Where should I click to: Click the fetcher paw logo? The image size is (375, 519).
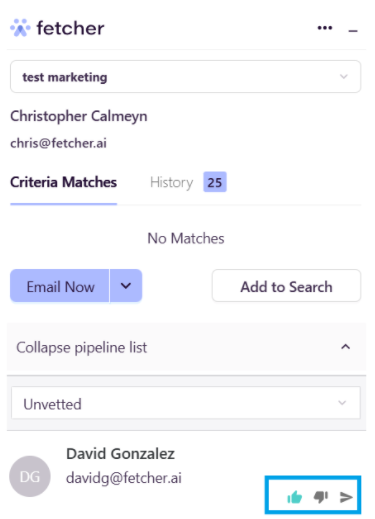click(20, 28)
